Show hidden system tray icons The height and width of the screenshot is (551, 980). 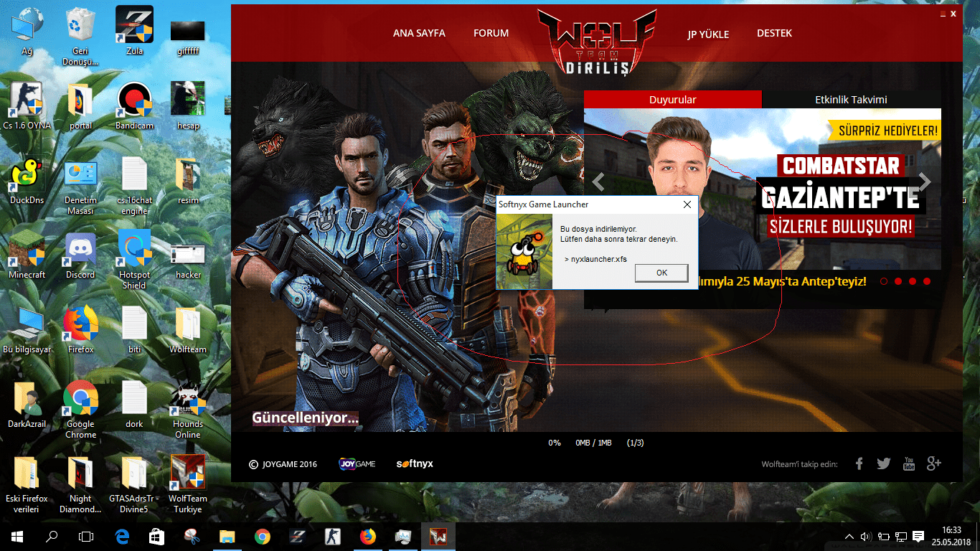[849, 536]
